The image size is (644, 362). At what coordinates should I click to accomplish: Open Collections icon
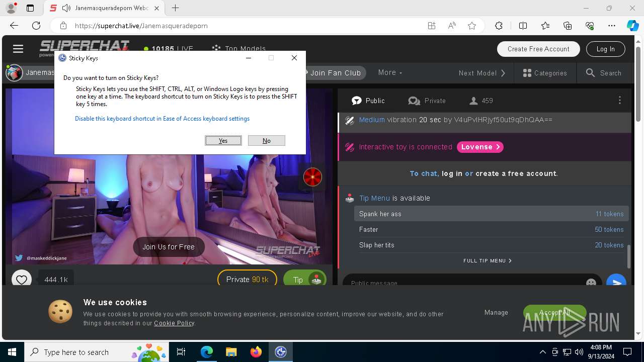[x=568, y=26]
